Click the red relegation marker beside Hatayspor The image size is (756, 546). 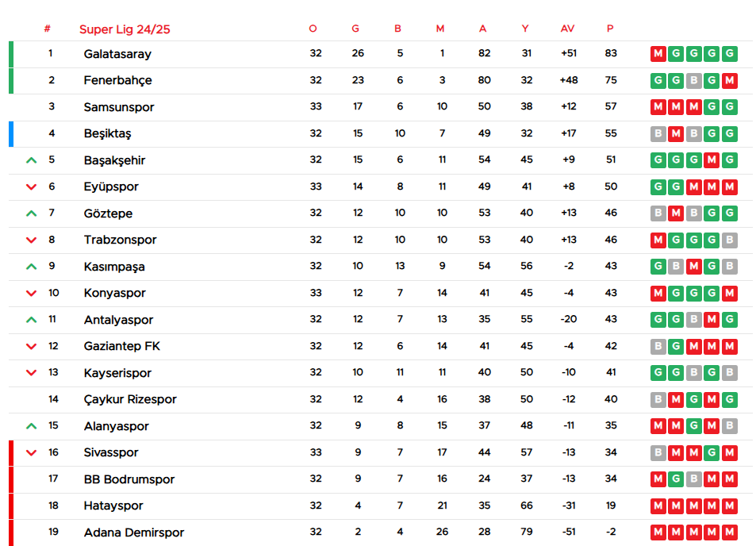click(11, 506)
